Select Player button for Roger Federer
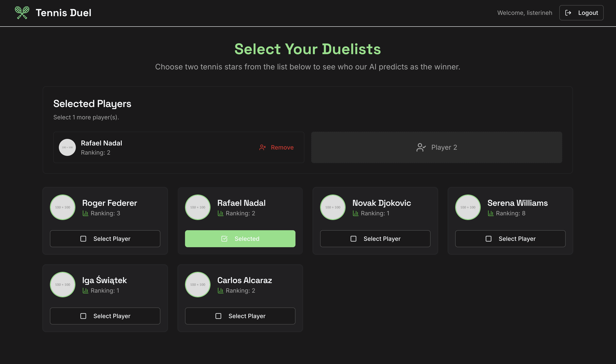 tap(105, 239)
